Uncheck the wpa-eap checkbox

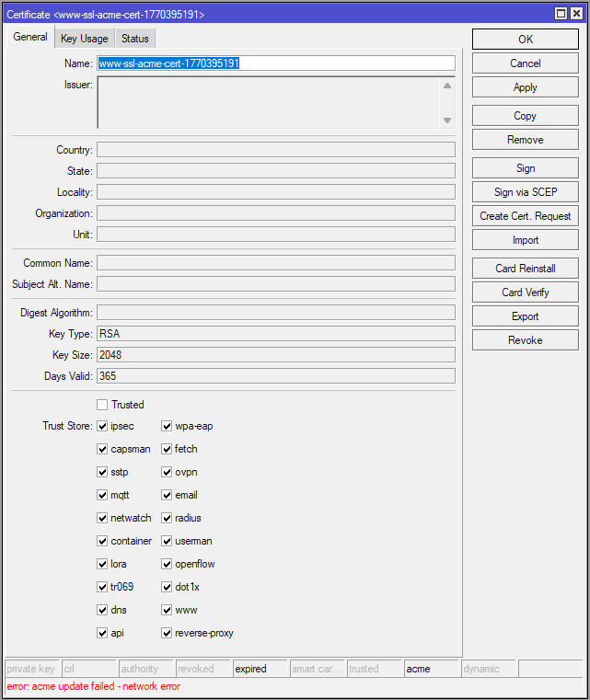(168, 426)
